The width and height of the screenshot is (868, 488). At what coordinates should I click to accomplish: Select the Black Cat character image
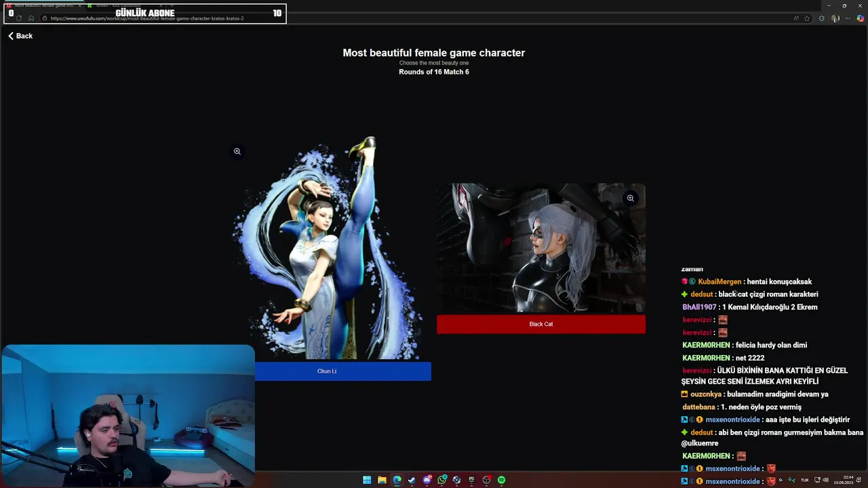(541, 248)
